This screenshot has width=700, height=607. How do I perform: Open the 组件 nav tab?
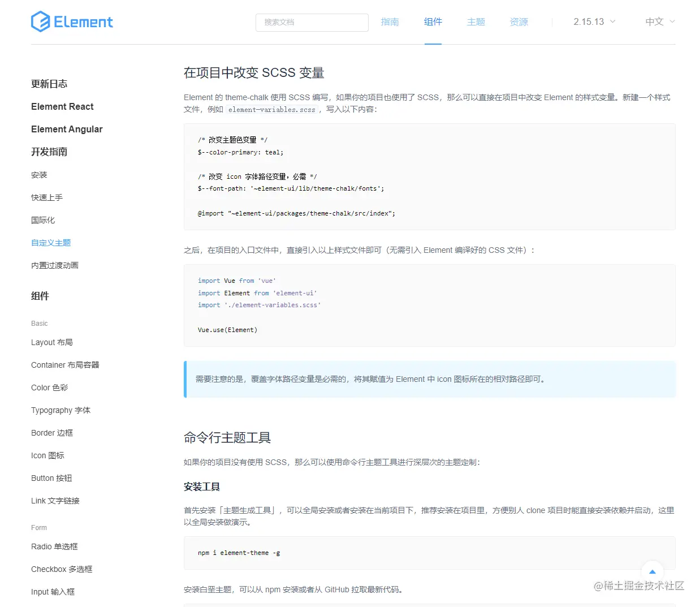tap(433, 21)
